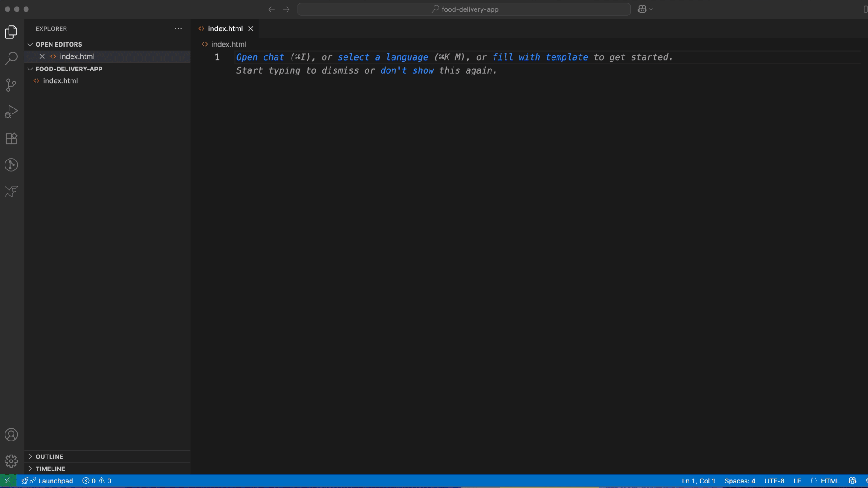Open the Explorer view icon
Image resolution: width=868 pixels, height=488 pixels.
[10, 32]
